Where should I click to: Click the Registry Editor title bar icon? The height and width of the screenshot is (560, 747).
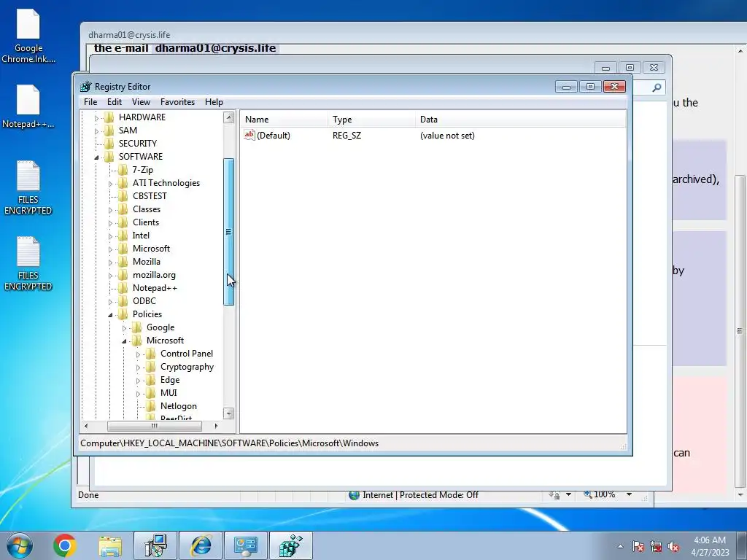tap(86, 86)
